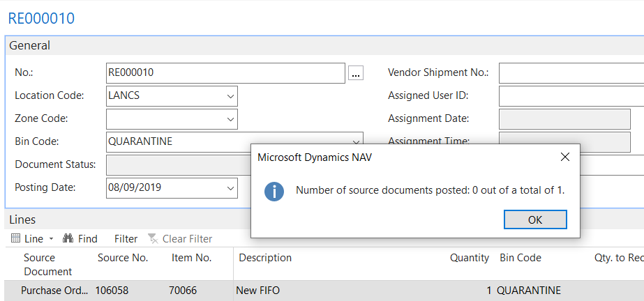Click the Filter button in Lines toolbar

[x=126, y=239]
